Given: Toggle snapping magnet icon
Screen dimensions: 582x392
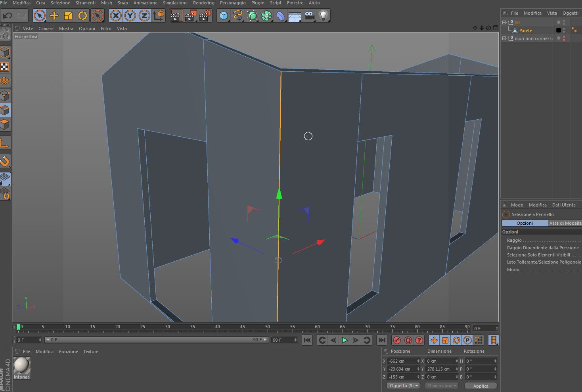Looking at the screenshot, I should [x=5, y=161].
